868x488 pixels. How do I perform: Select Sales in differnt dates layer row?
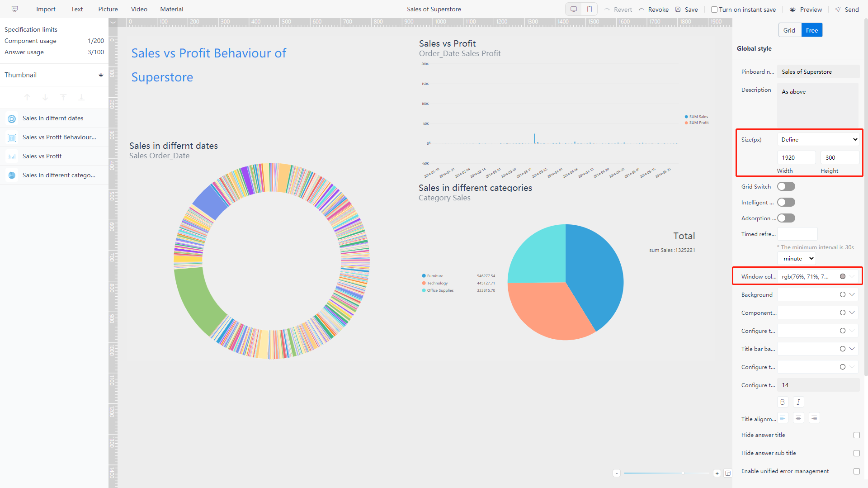(54, 118)
